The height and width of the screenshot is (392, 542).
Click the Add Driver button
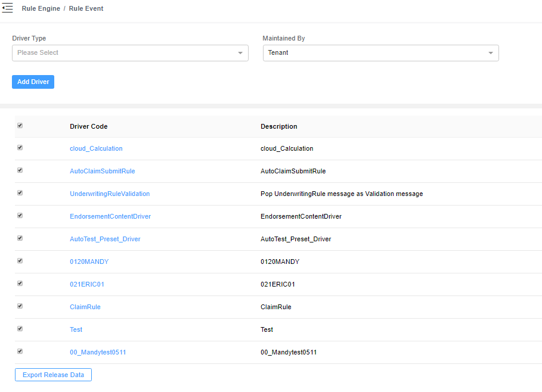click(x=33, y=82)
